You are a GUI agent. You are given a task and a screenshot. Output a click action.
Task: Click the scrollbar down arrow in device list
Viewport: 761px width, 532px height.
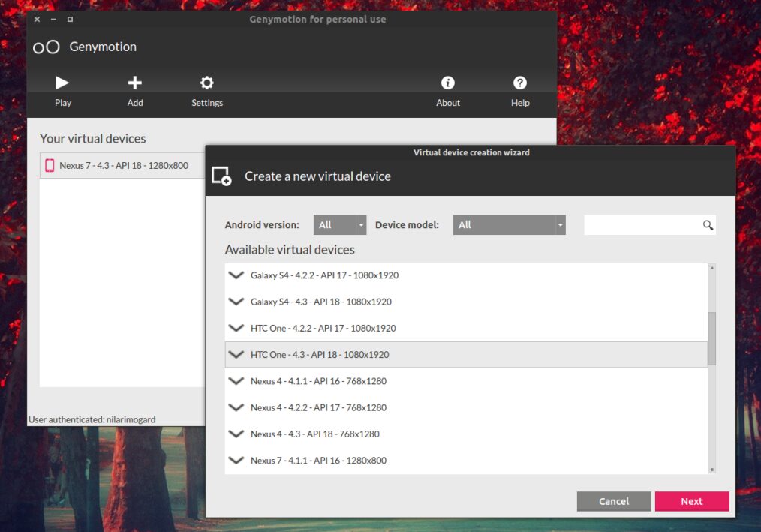tap(712, 470)
